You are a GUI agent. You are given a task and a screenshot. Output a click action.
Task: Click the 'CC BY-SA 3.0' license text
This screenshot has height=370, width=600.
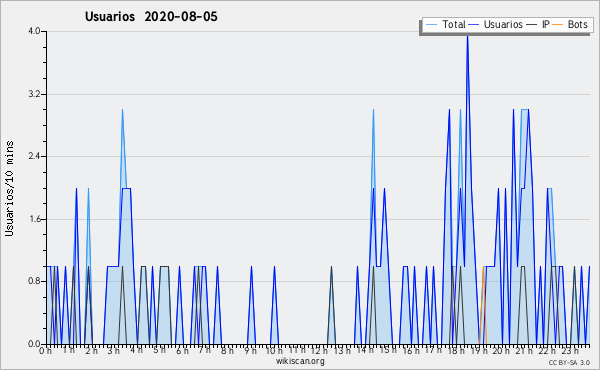pyautogui.click(x=569, y=362)
